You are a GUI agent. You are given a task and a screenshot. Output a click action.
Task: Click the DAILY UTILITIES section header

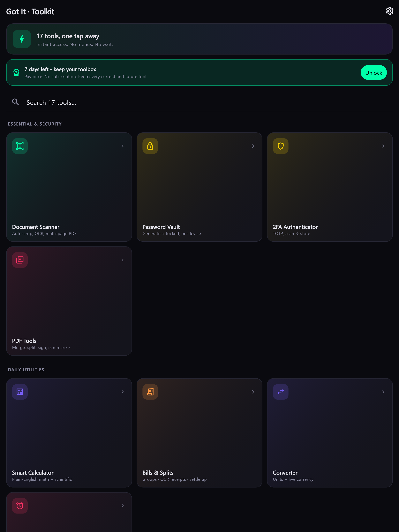point(26,370)
